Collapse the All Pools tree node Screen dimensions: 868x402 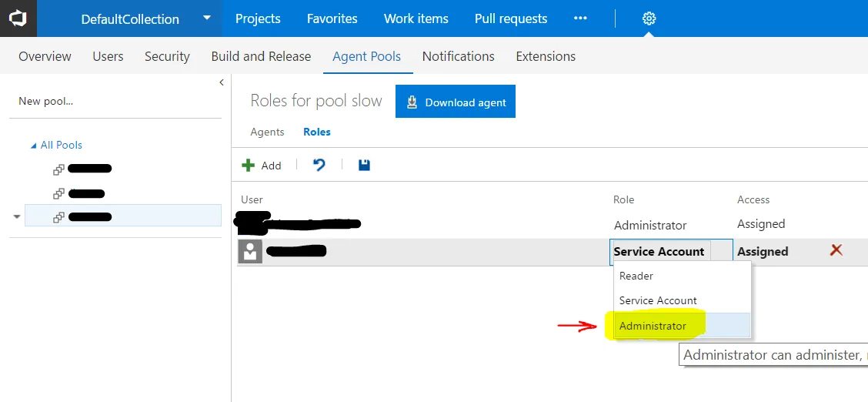(x=33, y=146)
